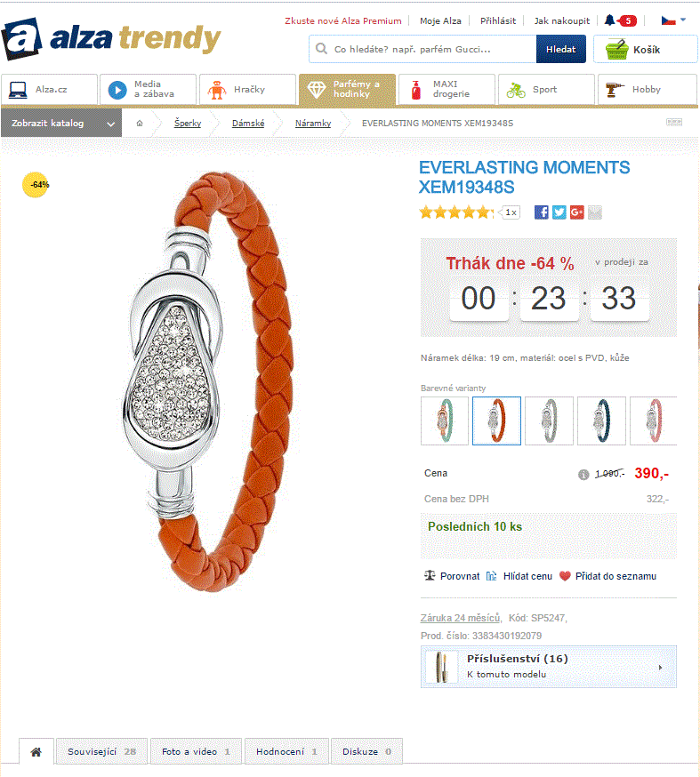The height and width of the screenshot is (777, 700).
Task: Select Parfémy a hodinky category
Action: tap(347, 89)
